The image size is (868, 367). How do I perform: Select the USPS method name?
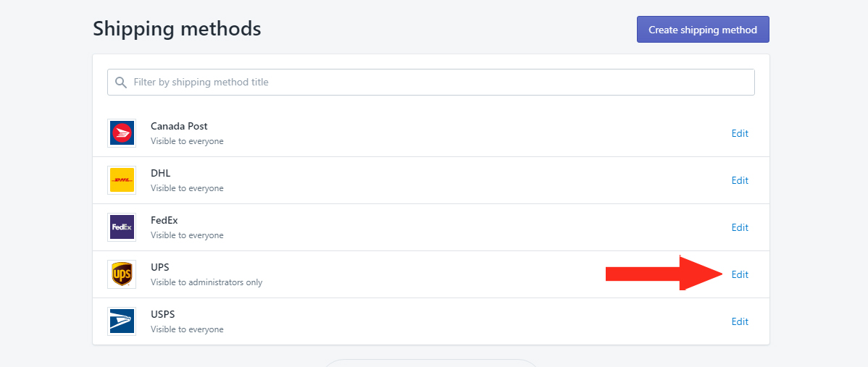click(163, 314)
